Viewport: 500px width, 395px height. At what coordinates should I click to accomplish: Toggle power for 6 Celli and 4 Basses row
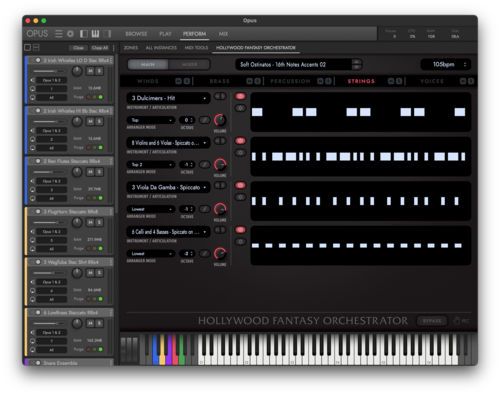click(240, 230)
